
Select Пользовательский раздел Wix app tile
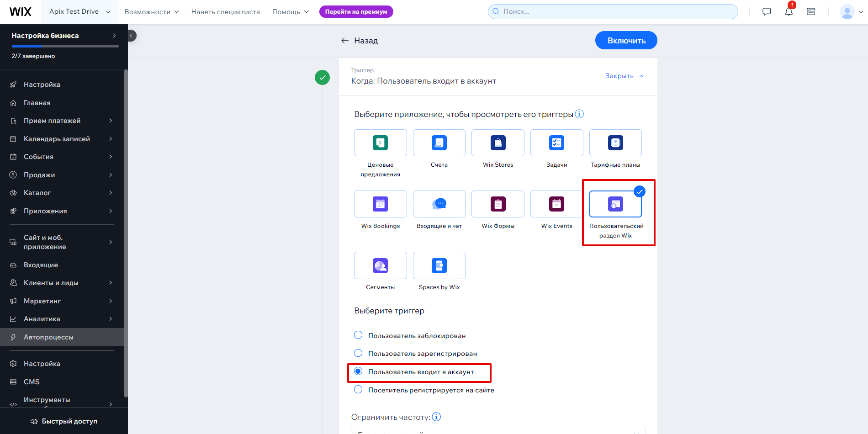pyautogui.click(x=615, y=204)
